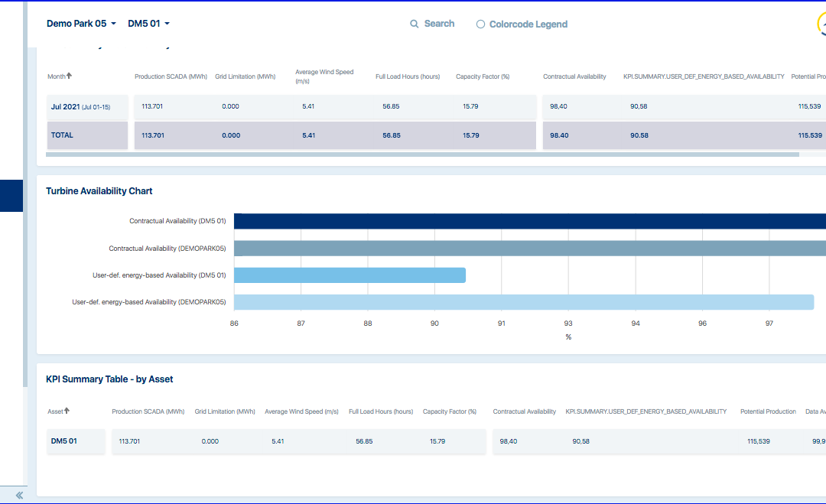Viewport: 826px width, 504px height.
Task: Expand the DM5 01 turbine dropdown
Action: [x=148, y=24]
